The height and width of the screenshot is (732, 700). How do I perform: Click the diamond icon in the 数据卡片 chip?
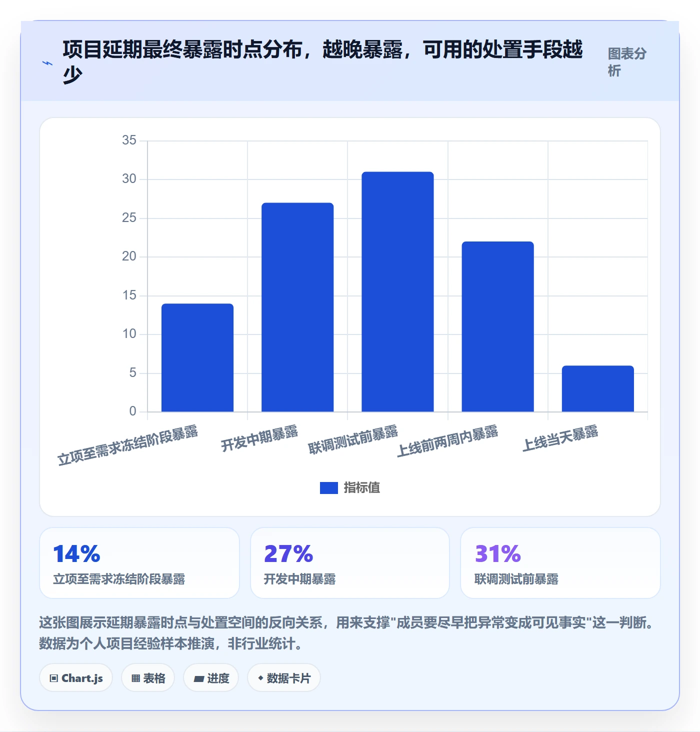click(x=260, y=678)
